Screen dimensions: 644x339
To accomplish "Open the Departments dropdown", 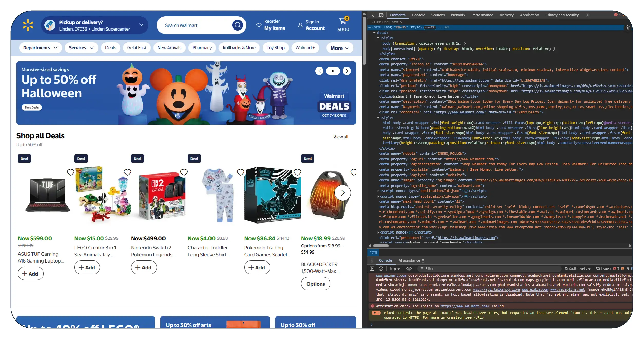I will (x=40, y=48).
